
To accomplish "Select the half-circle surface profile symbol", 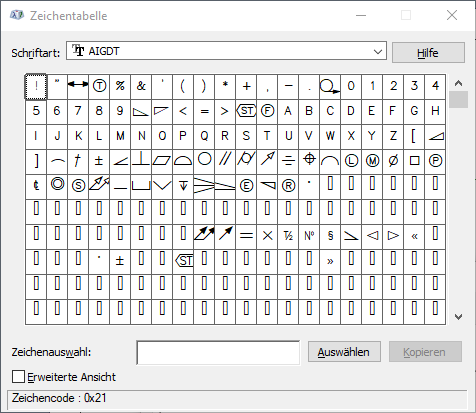I will [x=183, y=161].
